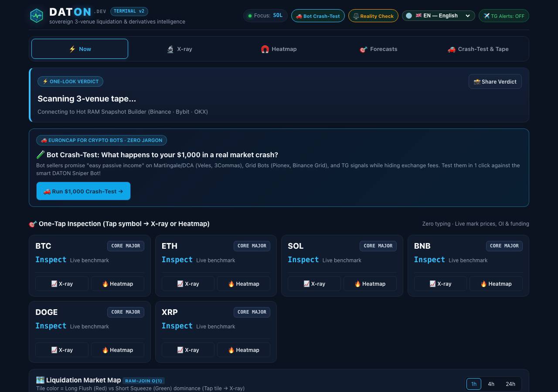This screenshot has width=558, height=392.
Task: Click the ONE-LOOK VERDICT badge
Action: tap(70, 81)
